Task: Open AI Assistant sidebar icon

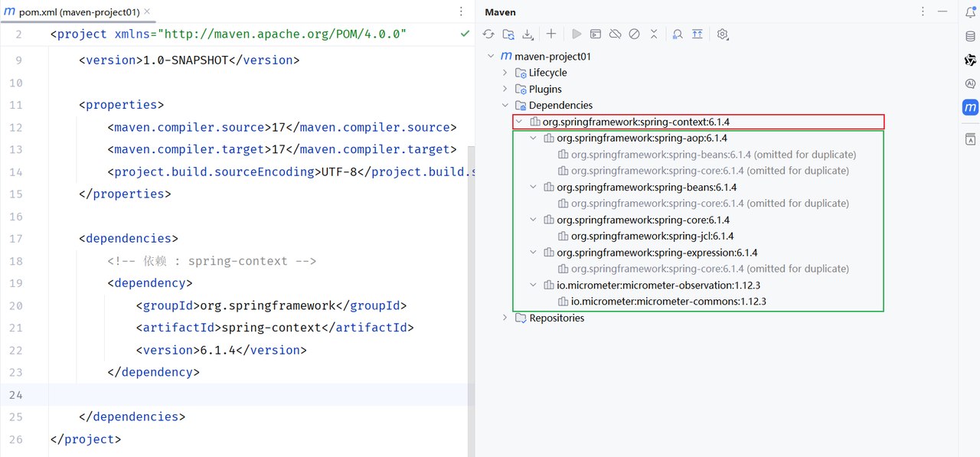Action: 970,83
